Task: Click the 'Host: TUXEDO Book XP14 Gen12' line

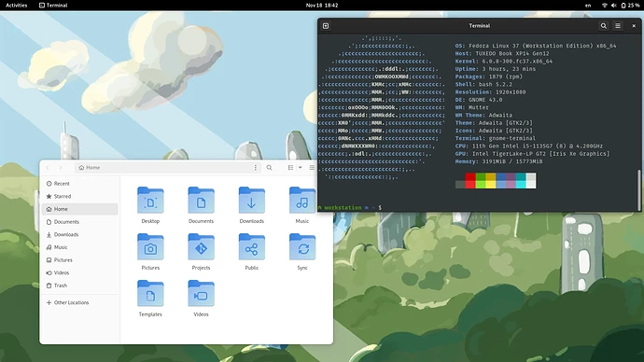Action: pyautogui.click(x=502, y=53)
